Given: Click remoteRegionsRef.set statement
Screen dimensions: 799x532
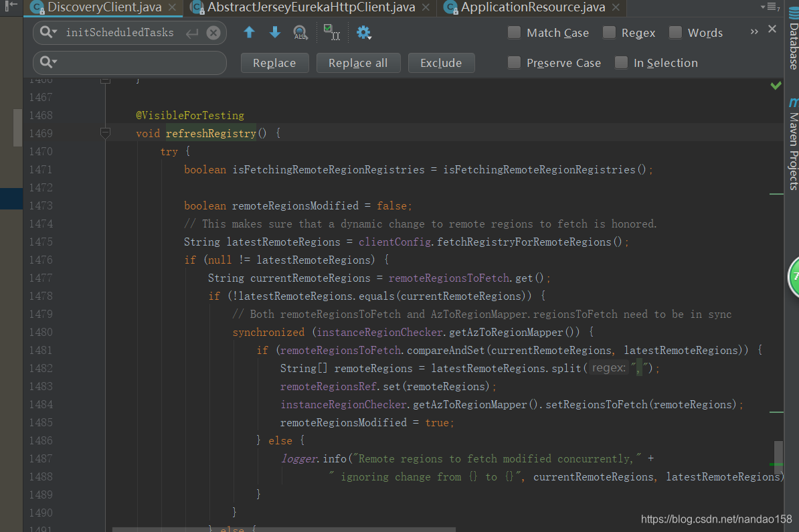Looking at the screenshot, I should pyautogui.click(x=388, y=386).
